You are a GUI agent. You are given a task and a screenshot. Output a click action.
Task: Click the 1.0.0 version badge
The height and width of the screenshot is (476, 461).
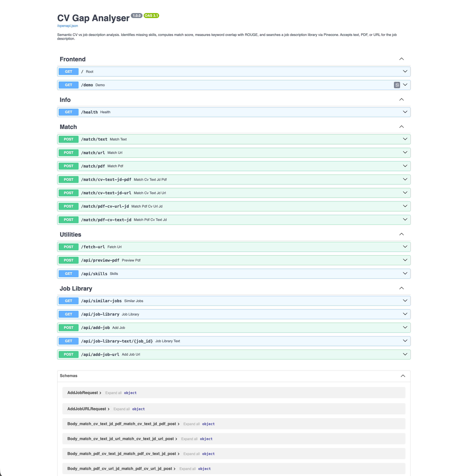(137, 16)
